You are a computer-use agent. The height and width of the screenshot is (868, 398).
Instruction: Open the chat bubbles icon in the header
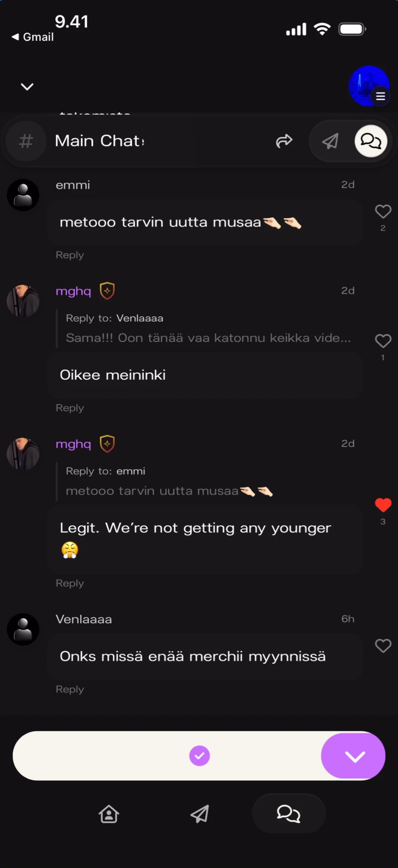[x=370, y=141]
